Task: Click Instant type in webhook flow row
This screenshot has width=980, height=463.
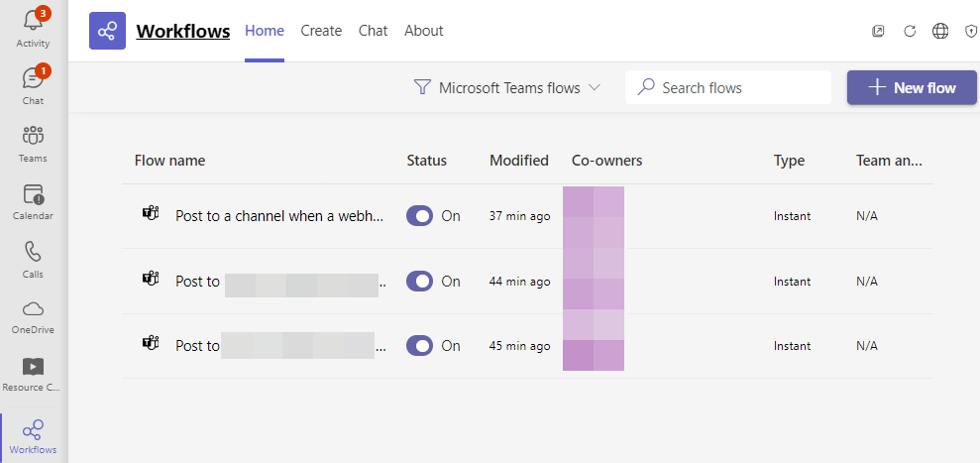Action: pyautogui.click(x=793, y=216)
